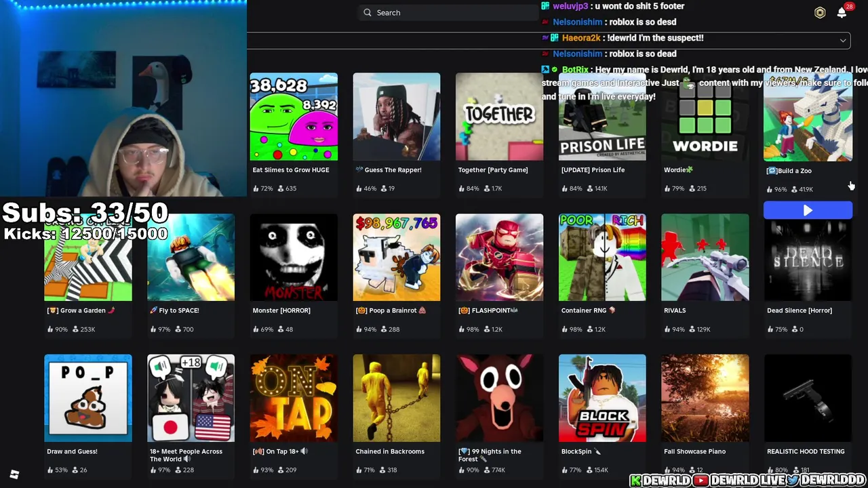
Task: Open Dead Silence [Horror] thumbnail
Action: (808, 261)
